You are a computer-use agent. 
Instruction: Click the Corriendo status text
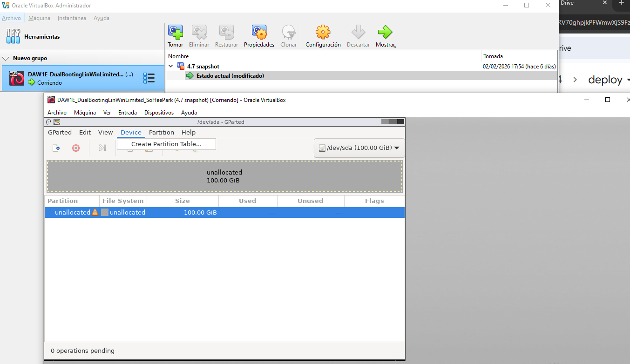coord(49,83)
